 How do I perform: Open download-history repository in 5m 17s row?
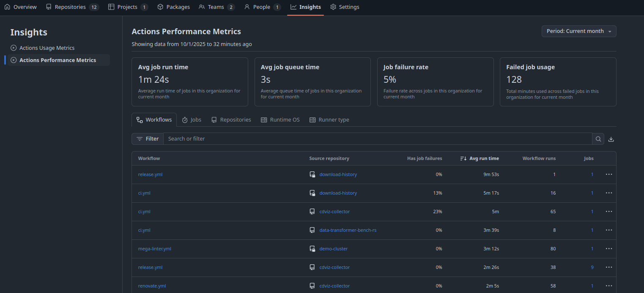pyautogui.click(x=338, y=193)
